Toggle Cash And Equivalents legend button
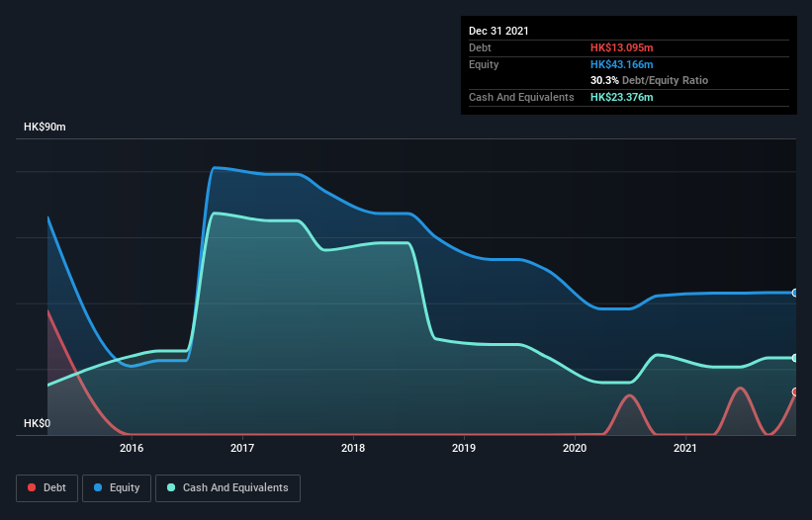Viewport: 812px width, 520px height. coord(227,488)
